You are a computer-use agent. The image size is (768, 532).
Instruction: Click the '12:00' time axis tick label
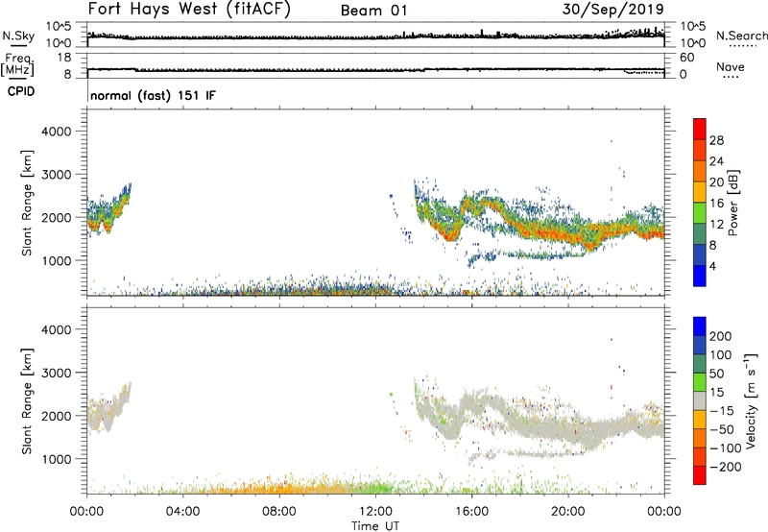click(x=375, y=512)
